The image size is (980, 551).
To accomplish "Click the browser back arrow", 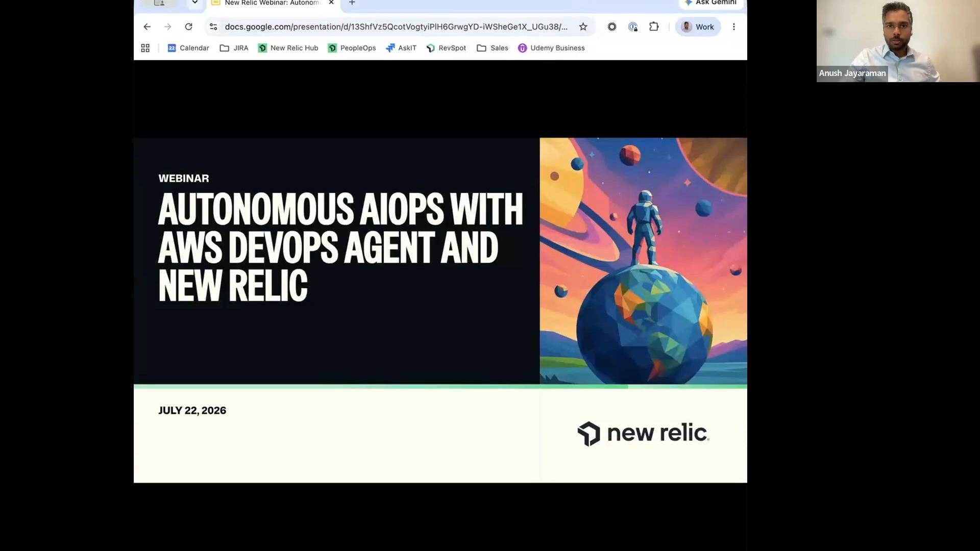I will (147, 27).
